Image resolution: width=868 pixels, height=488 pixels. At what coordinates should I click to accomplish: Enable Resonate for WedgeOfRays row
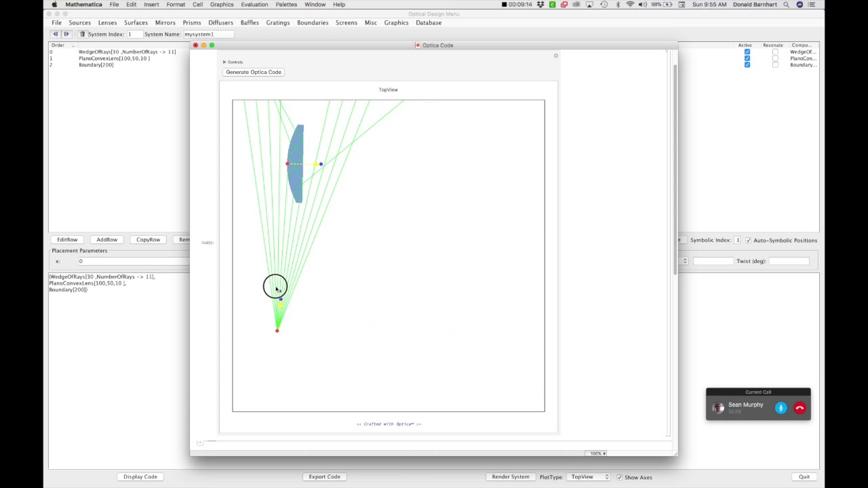(x=775, y=52)
